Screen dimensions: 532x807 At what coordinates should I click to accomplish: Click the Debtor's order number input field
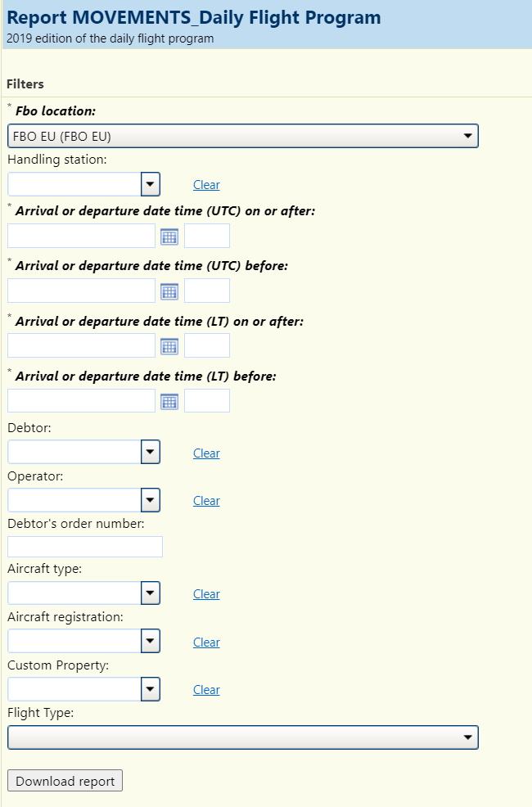pyautogui.click(x=84, y=546)
